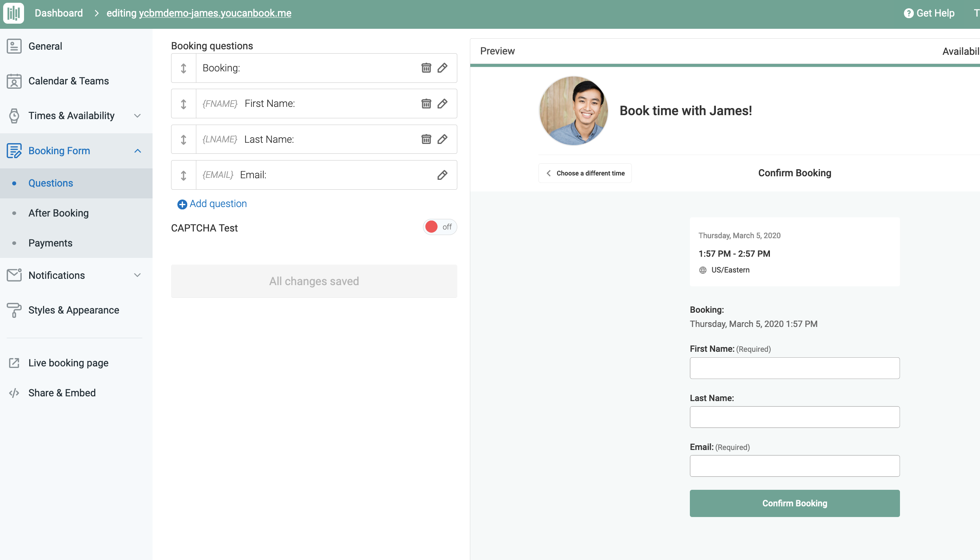Click the drag handle on Last Name row
The width and height of the screenshot is (980, 560).
(184, 140)
